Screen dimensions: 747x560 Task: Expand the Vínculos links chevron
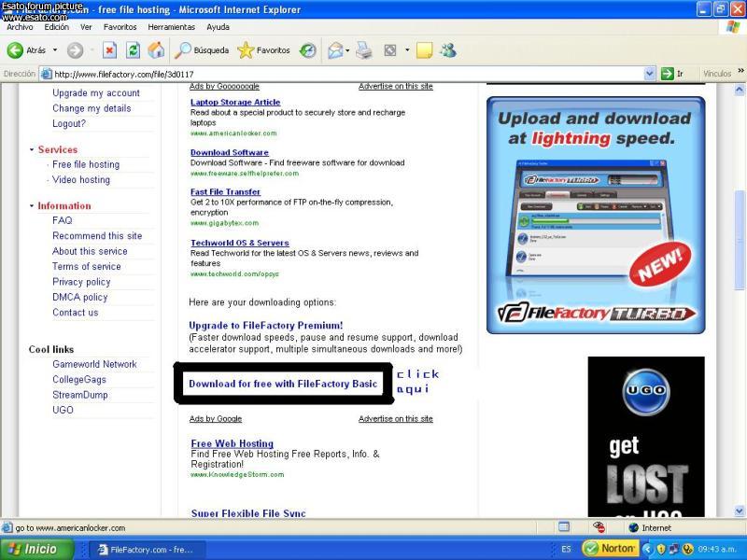(740, 71)
